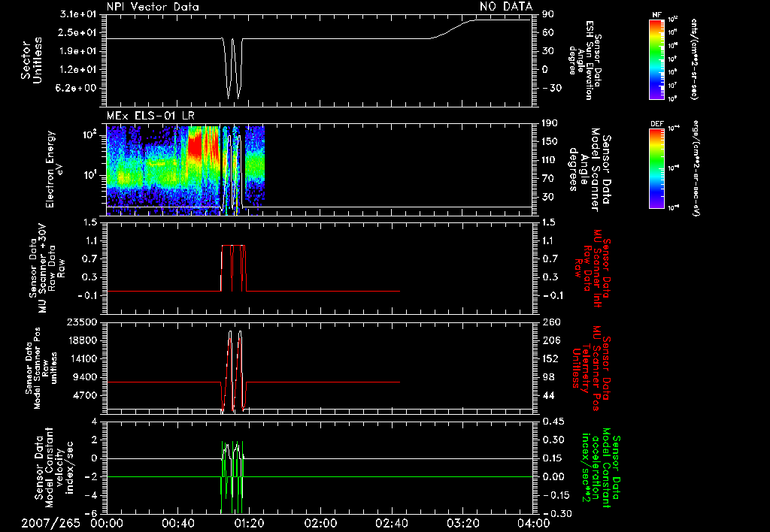Click the "NO DATA" label
The image size is (770, 532).
click(506, 6)
